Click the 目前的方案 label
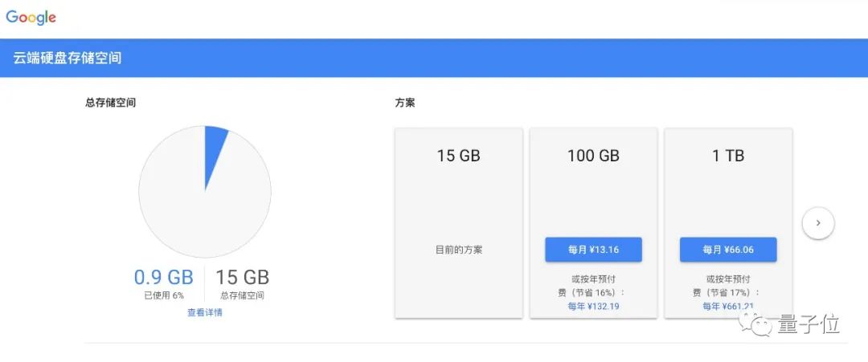The height and width of the screenshot is (362, 868). [459, 250]
